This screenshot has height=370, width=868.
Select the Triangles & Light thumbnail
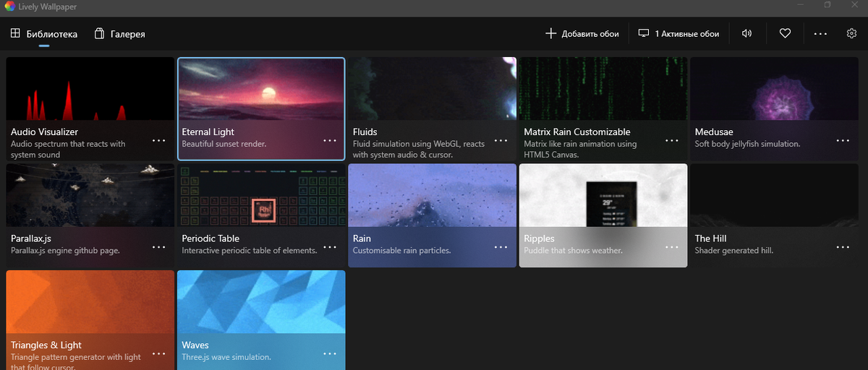tap(90, 302)
